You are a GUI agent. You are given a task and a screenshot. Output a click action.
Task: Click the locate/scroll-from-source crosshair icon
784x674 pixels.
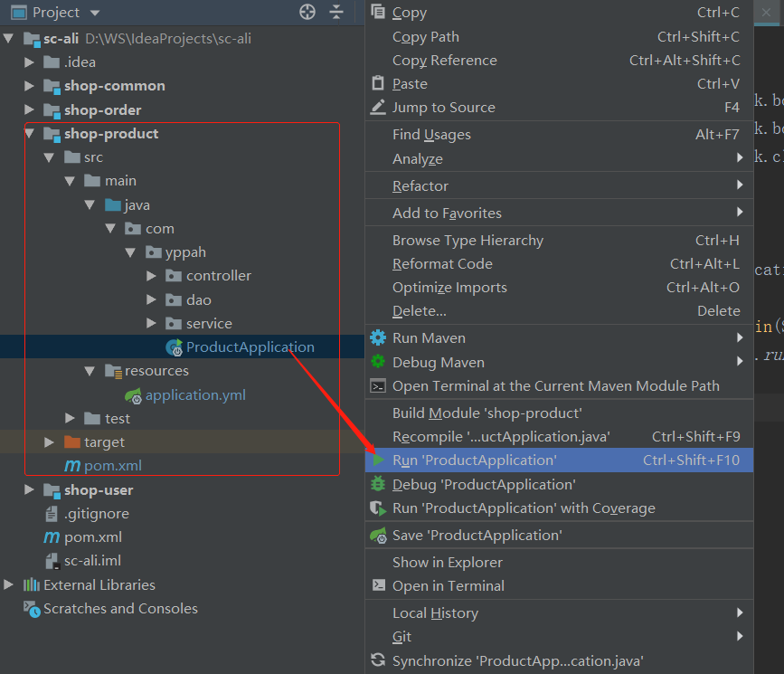point(307,12)
